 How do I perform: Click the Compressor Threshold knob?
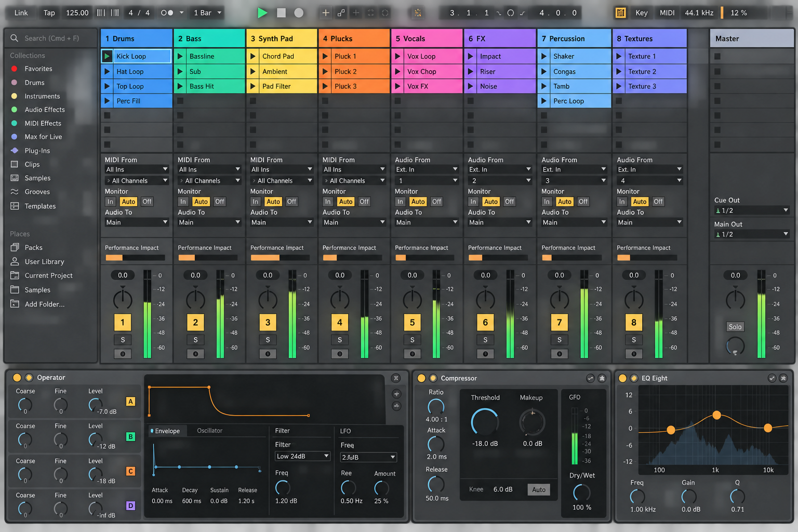pyautogui.click(x=485, y=422)
